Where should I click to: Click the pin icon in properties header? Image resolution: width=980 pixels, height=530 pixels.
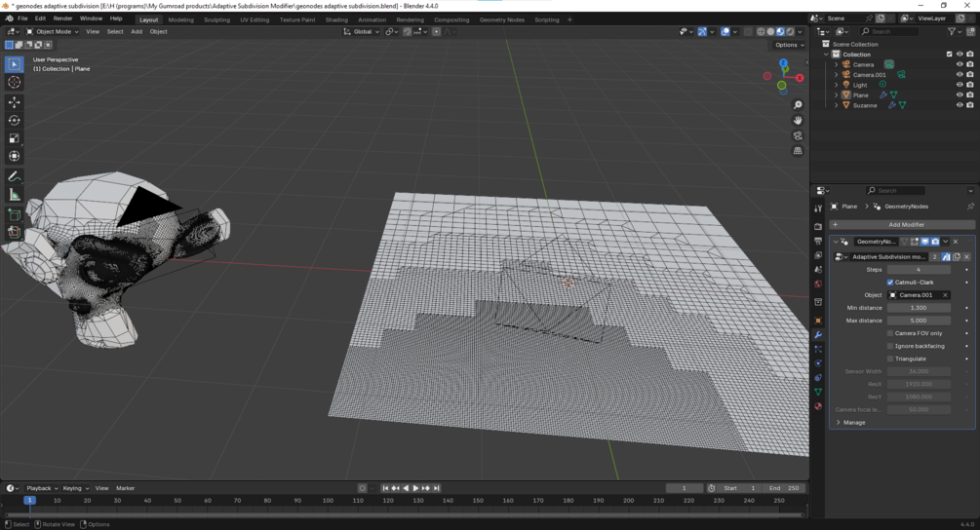pyautogui.click(x=970, y=207)
